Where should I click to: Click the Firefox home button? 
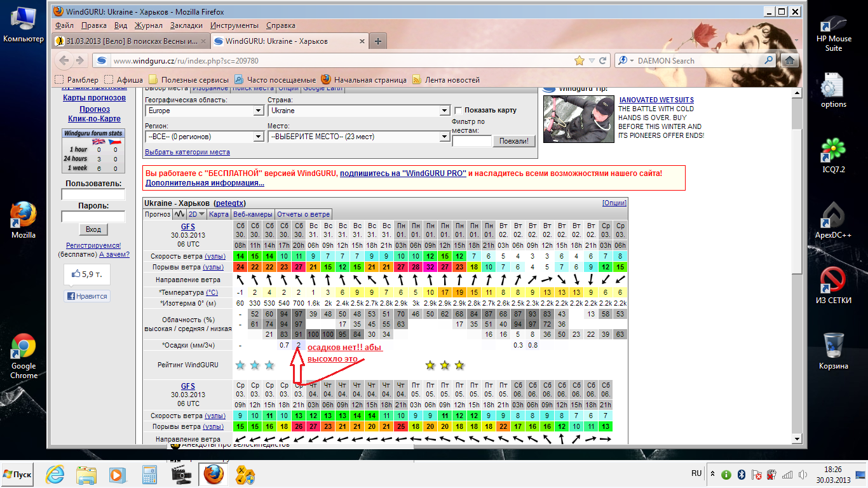(790, 60)
